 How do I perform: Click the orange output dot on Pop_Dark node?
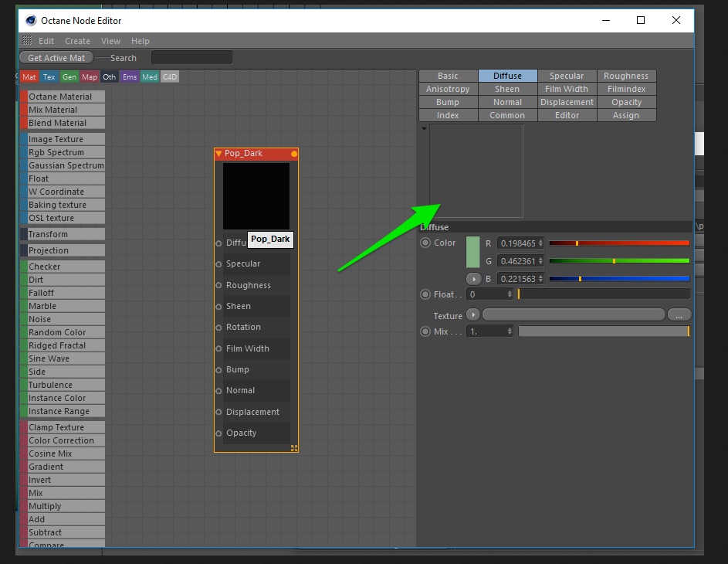[x=294, y=154]
